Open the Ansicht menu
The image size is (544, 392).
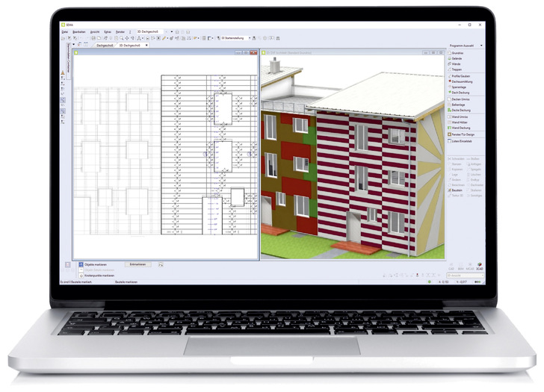(x=95, y=32)
